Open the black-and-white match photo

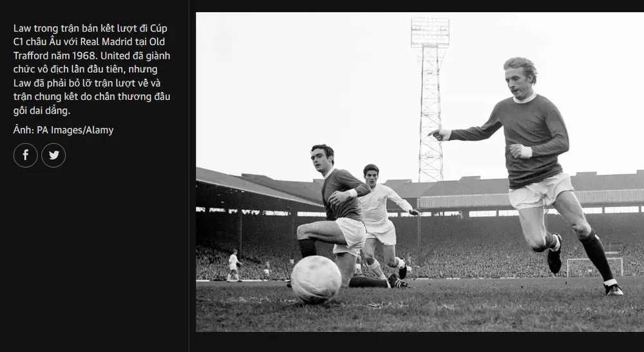click(x=420, y=172)
